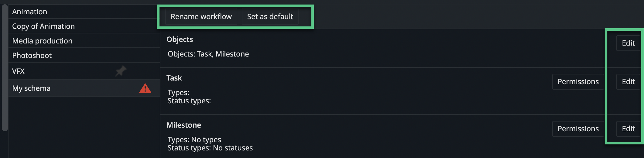Click Set as default button
Screen dimensions: 644x158
click(x=270, y=17)
